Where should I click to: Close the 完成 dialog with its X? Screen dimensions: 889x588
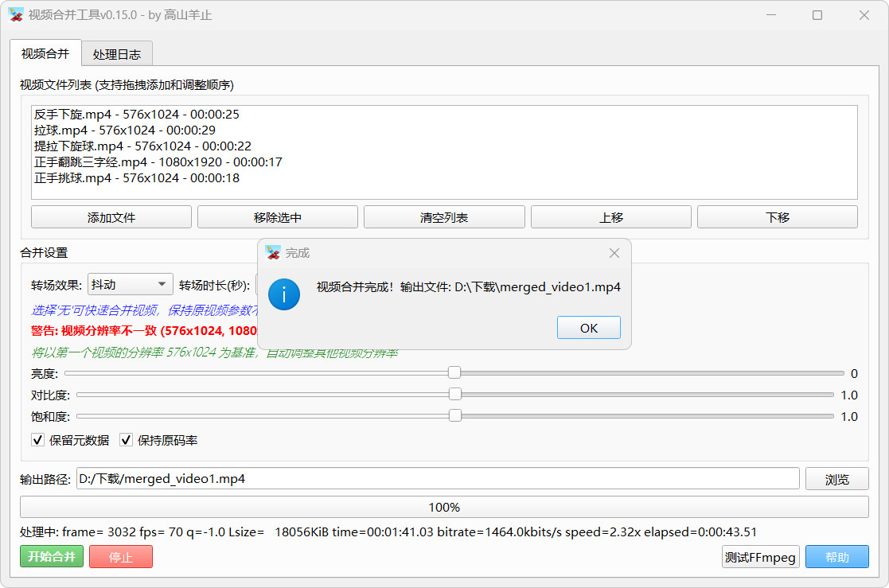point(614,253)
